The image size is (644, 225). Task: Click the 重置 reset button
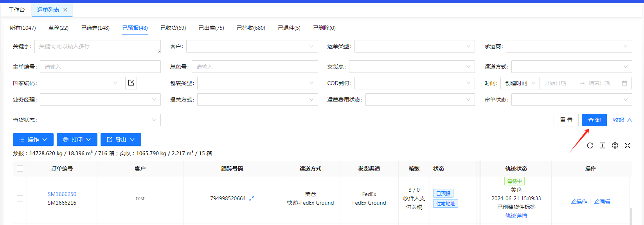point(566,120)
